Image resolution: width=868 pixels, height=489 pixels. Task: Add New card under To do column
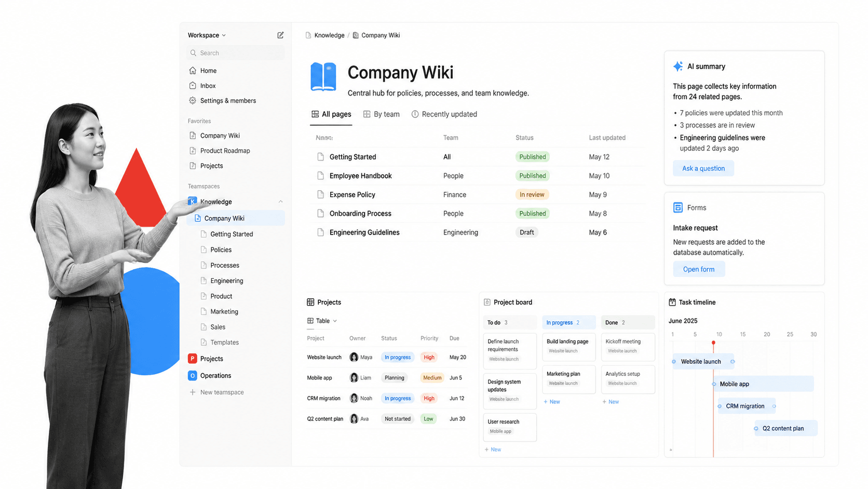[493, 450]
